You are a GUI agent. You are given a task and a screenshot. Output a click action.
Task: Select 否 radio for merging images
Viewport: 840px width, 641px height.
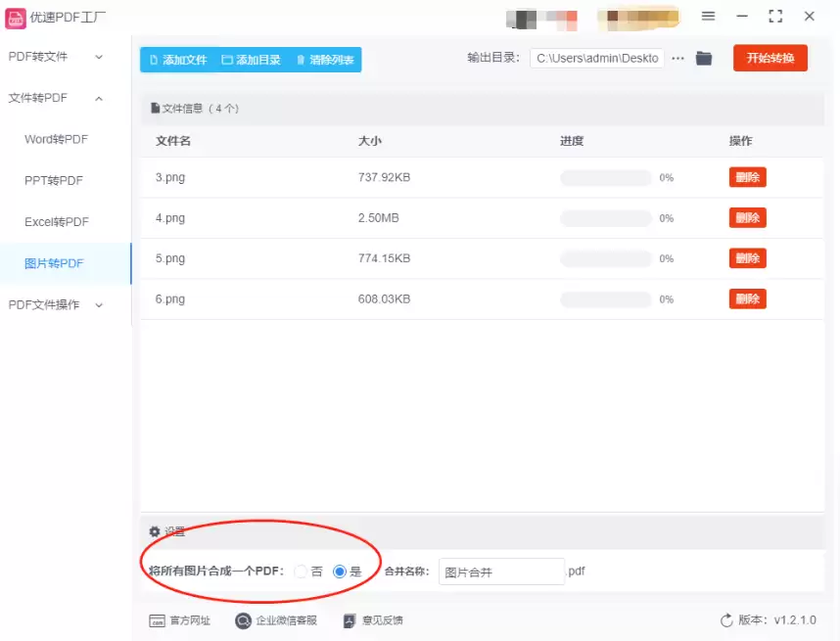[301, 572]
